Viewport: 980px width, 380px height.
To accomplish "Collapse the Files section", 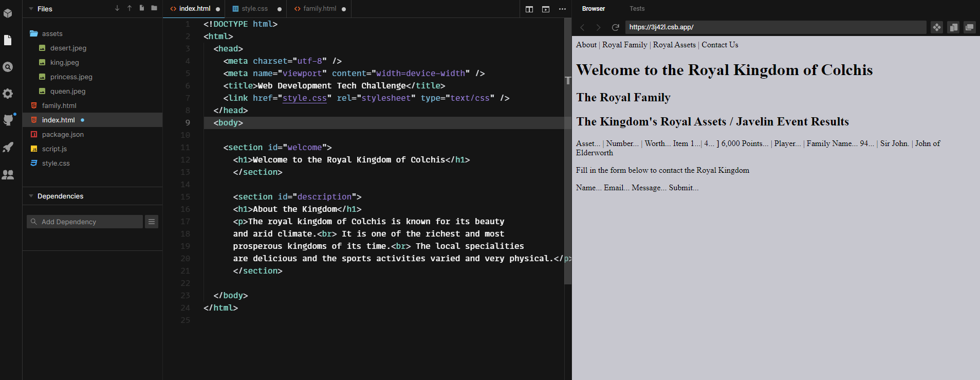I will 31,9.
